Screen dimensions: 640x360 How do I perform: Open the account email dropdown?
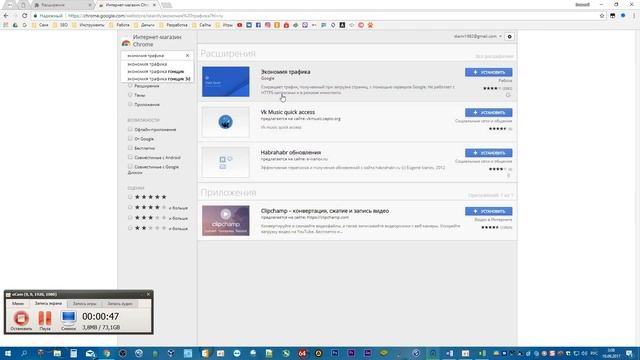point(478,36)
